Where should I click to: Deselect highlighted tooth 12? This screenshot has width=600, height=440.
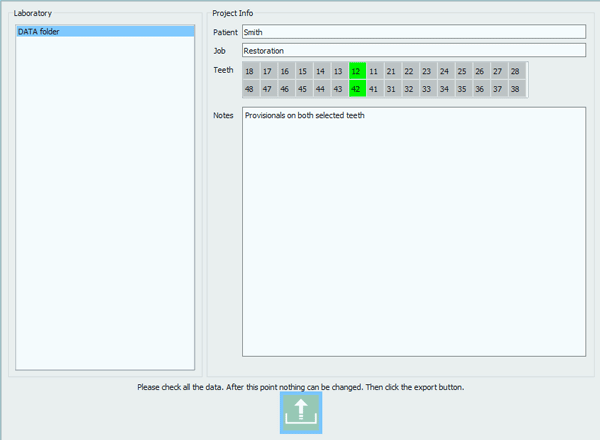click(x=357, y=71)
